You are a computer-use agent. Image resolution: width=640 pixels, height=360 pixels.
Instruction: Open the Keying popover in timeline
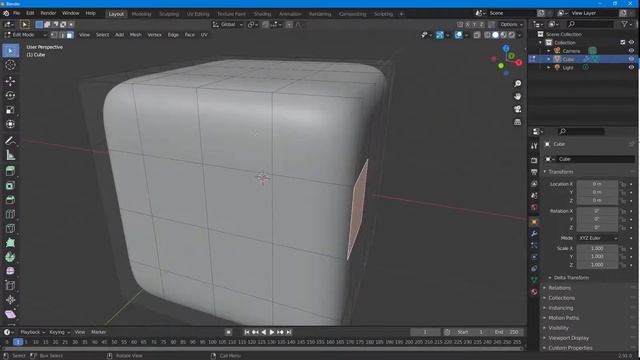click(60, 332)
